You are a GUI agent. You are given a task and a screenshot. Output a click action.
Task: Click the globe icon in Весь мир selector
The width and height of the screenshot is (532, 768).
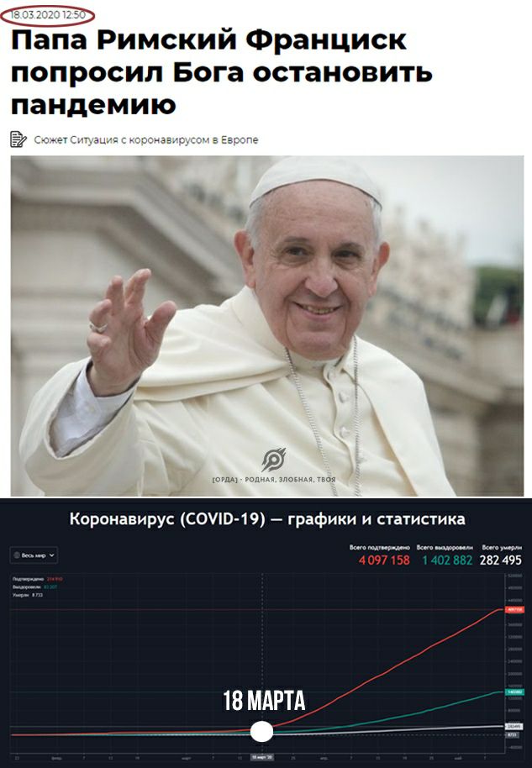point(17,555)
